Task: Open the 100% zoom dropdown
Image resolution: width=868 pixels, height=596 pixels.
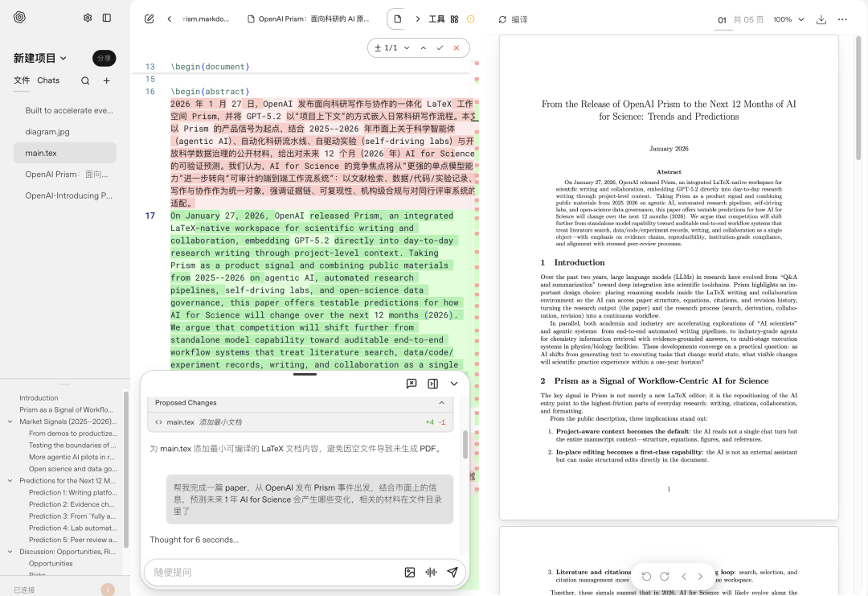Action: 788,19
